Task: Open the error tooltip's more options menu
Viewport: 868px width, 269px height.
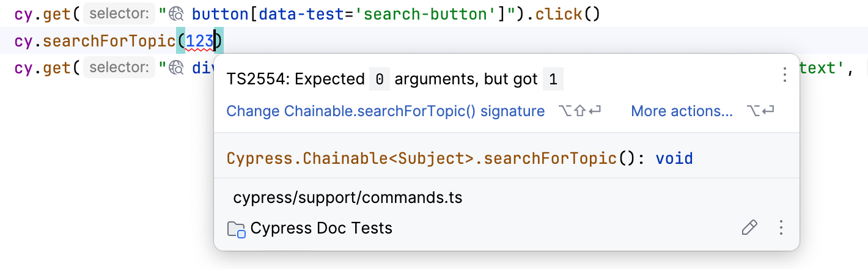Action: 785,76
